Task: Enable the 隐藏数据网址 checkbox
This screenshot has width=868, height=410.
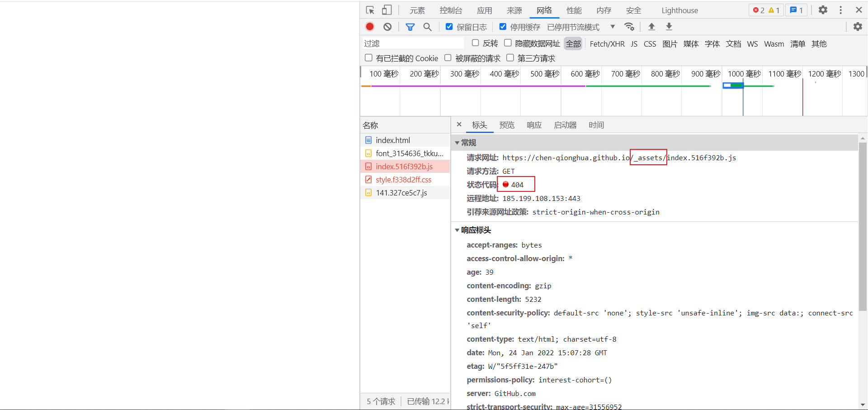Action: tap(508, 43)
